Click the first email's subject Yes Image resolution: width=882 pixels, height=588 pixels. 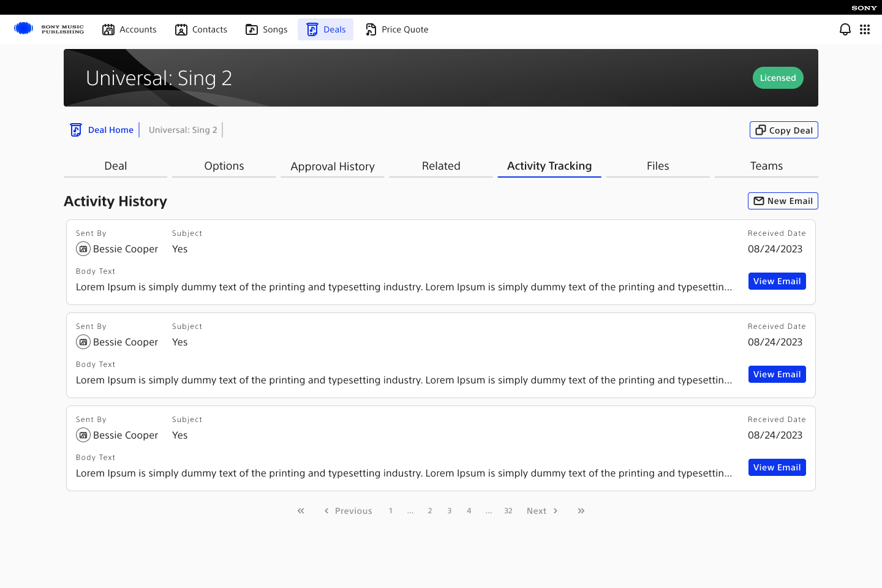coord(179,249)
